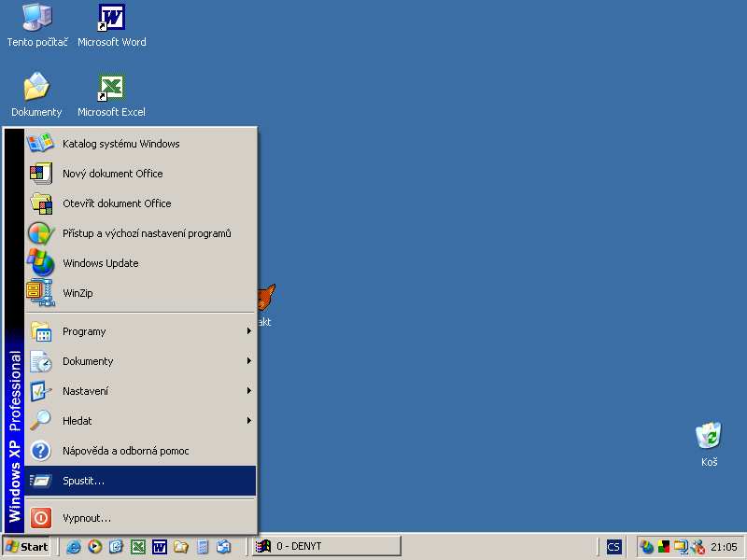
Task: Select partly hidden fox desktop icon
Action: coord(266,305)
